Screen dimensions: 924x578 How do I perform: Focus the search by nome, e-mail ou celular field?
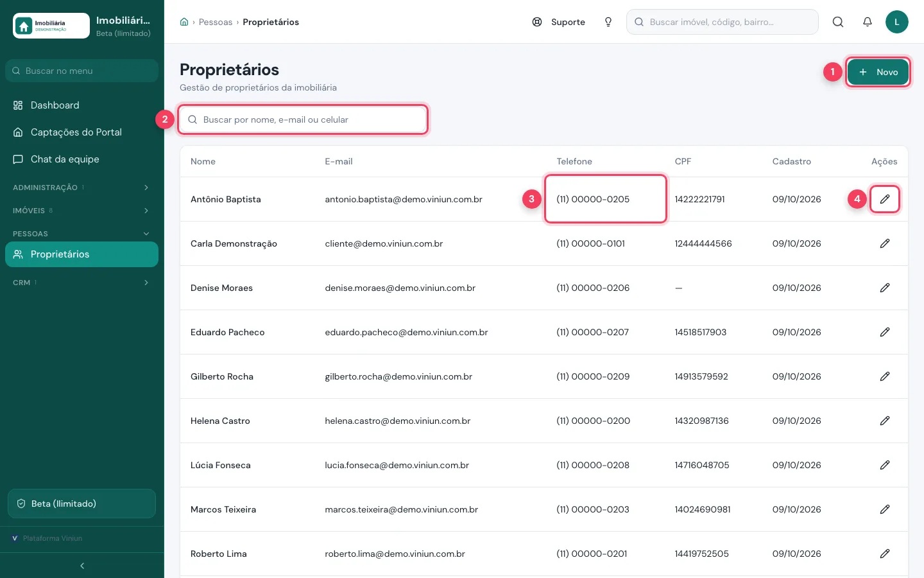point(303,119)
